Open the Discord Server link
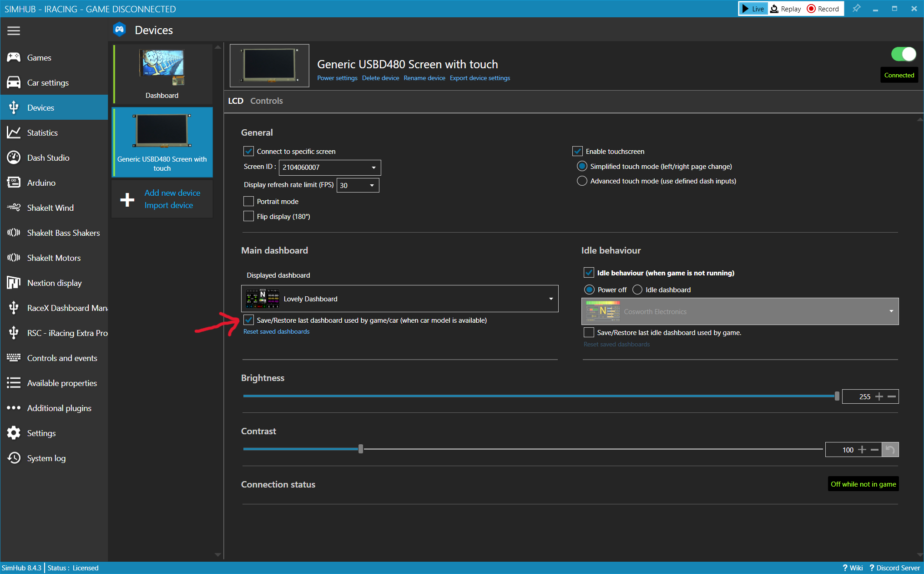 [x=894, y=568]
